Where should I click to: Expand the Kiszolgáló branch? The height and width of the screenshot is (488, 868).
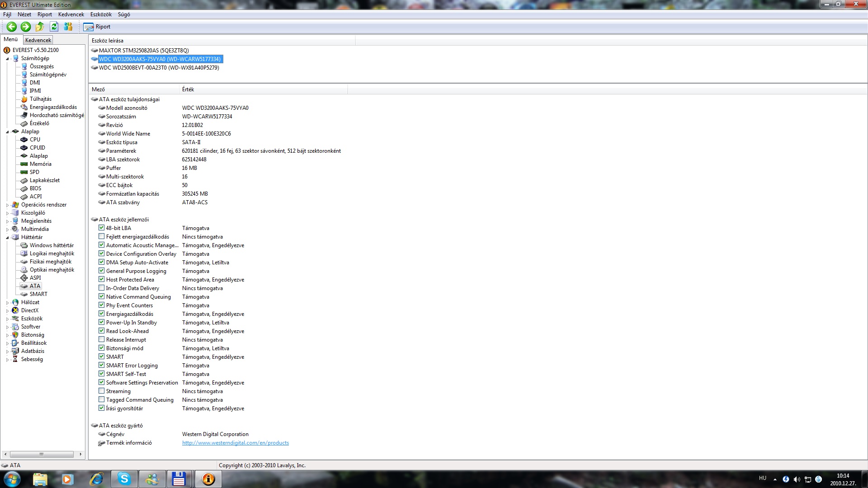pyautogui.click(x=7, y=213)
